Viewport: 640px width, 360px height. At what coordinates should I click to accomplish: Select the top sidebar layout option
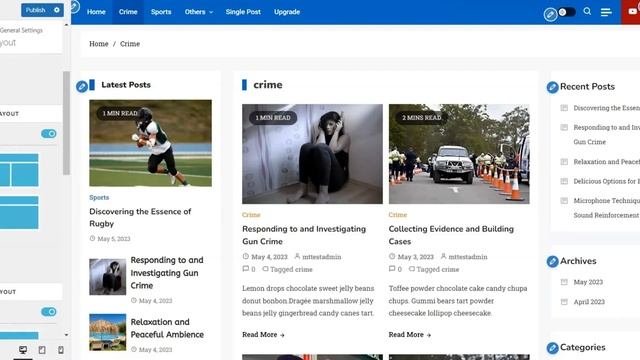coord(19,170)
